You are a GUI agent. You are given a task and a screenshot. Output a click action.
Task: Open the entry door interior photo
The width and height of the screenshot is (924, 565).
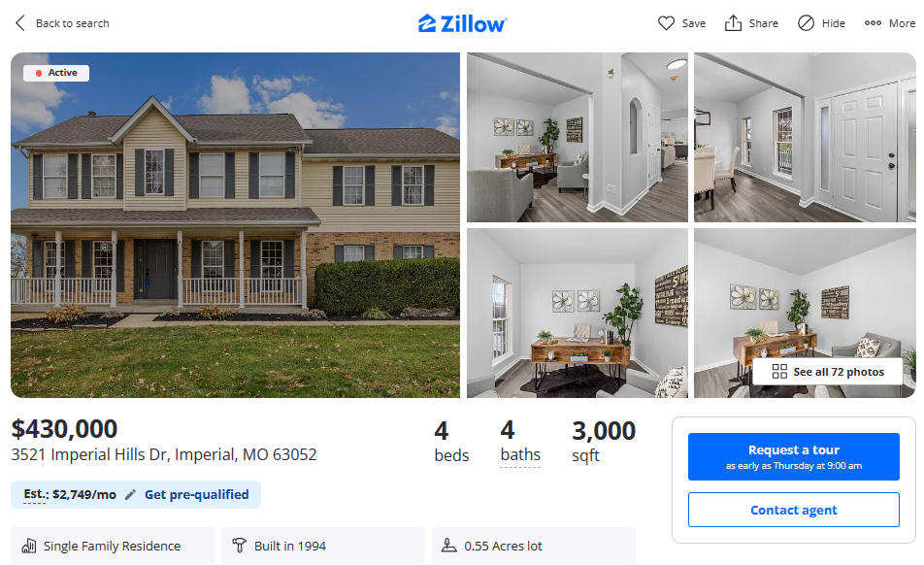point(805,137)
